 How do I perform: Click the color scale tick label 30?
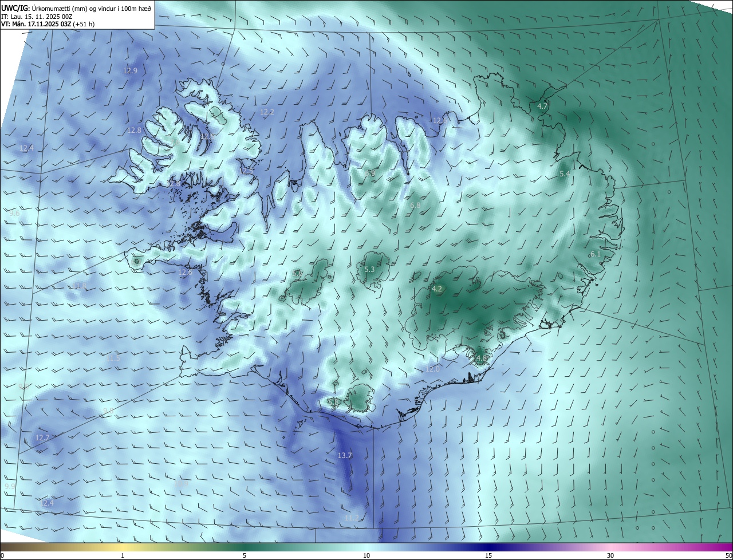tap(610, 555)
